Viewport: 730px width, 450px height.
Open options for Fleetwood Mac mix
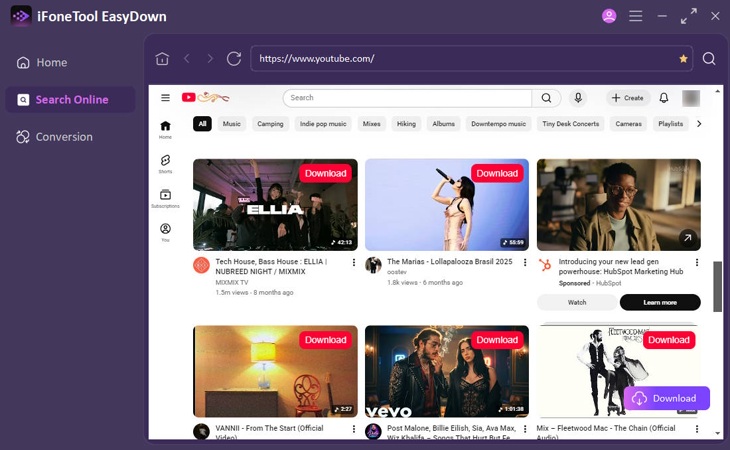(697, 429)
